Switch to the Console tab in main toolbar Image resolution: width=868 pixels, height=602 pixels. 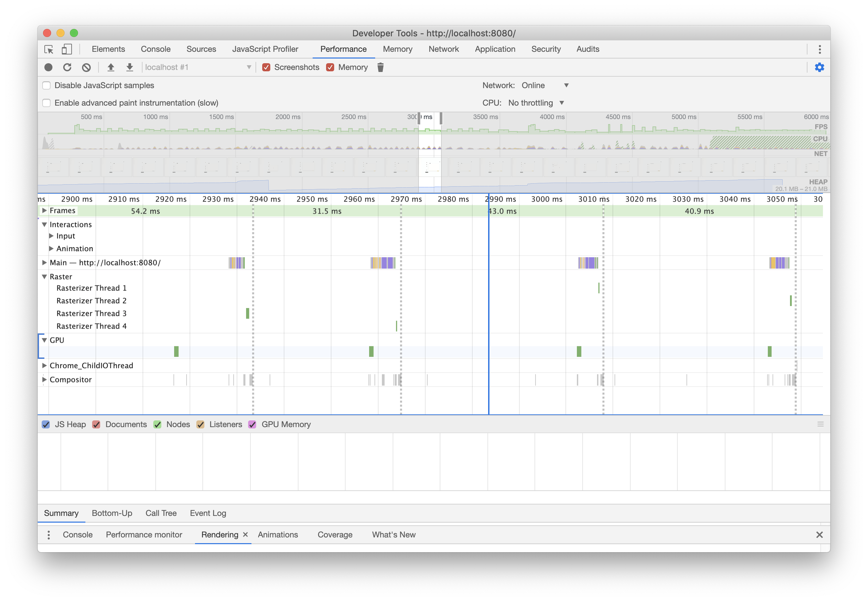click(x=156, y=49)
